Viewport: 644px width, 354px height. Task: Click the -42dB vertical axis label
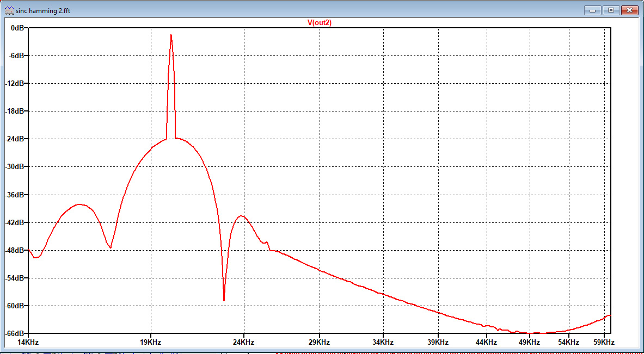tap(15, 222)
